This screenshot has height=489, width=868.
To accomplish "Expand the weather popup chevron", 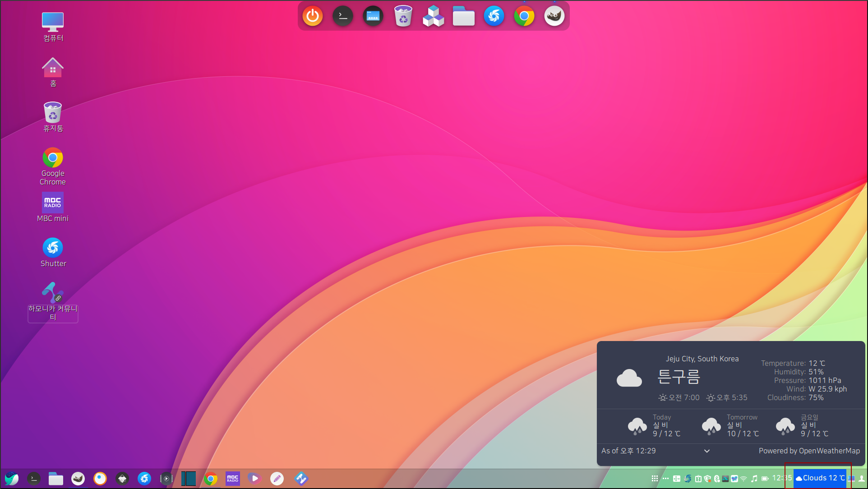I will coord(707,451).
